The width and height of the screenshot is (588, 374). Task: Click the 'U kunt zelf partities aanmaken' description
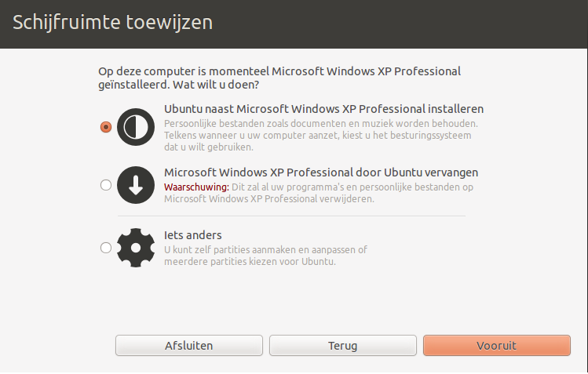[x=265, y=249]
